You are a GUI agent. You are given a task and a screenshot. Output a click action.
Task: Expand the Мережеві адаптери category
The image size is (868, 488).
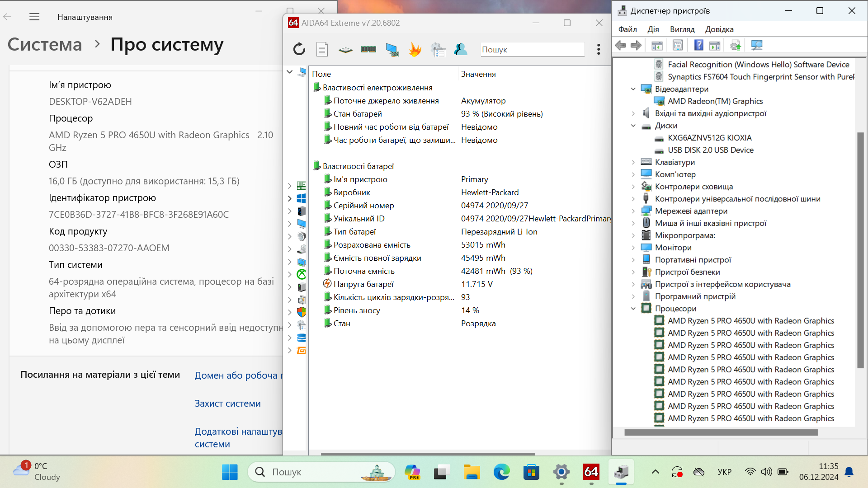tap(633, 211)
